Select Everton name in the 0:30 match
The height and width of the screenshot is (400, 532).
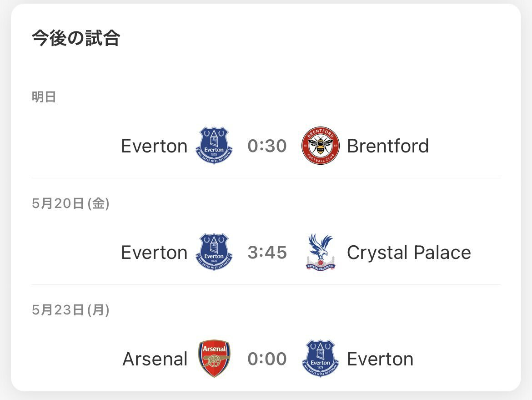click(x=155, y=146)
